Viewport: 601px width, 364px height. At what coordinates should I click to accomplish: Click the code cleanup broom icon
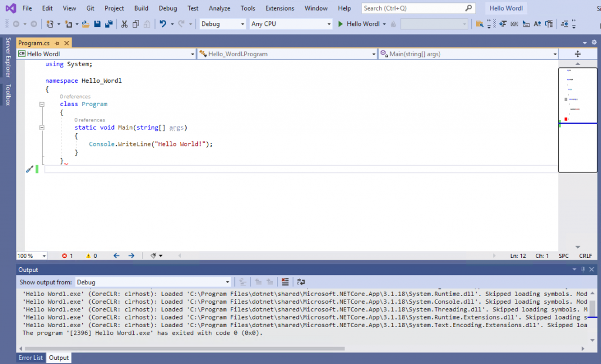[153, 256]
